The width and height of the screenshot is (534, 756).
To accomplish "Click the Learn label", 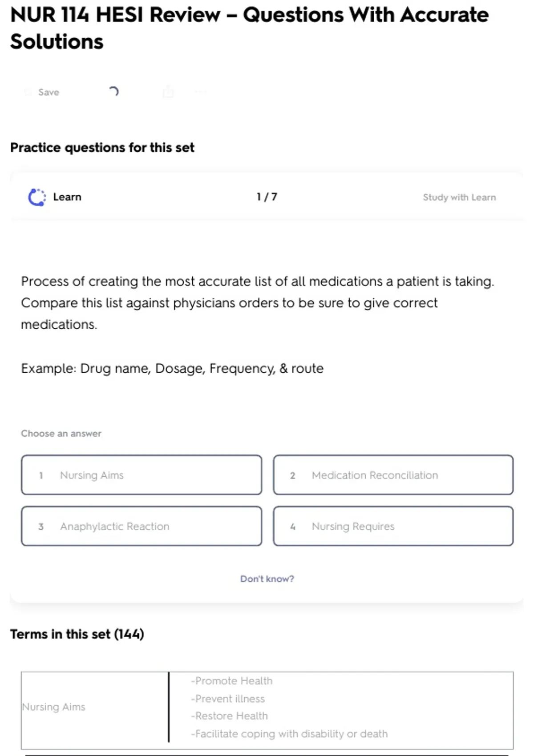I will pos(67,197).
